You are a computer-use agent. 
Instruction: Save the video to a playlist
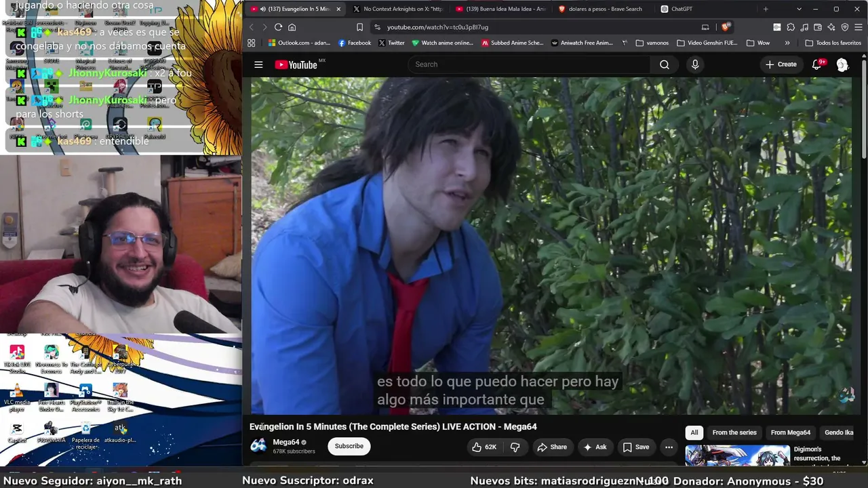coord(636,447)
